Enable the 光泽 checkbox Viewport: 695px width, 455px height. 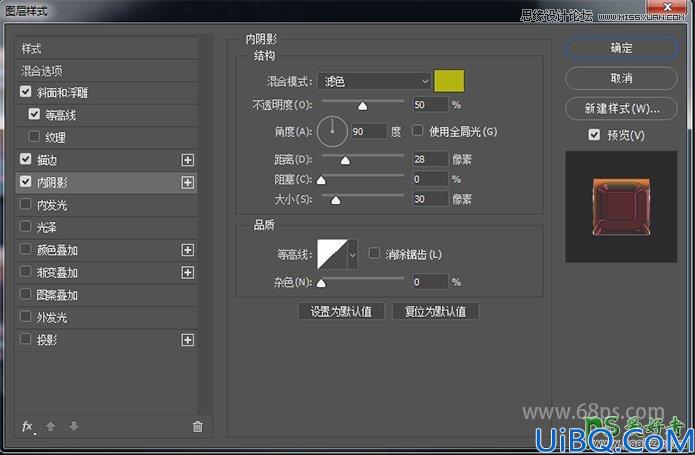[26, 227]
